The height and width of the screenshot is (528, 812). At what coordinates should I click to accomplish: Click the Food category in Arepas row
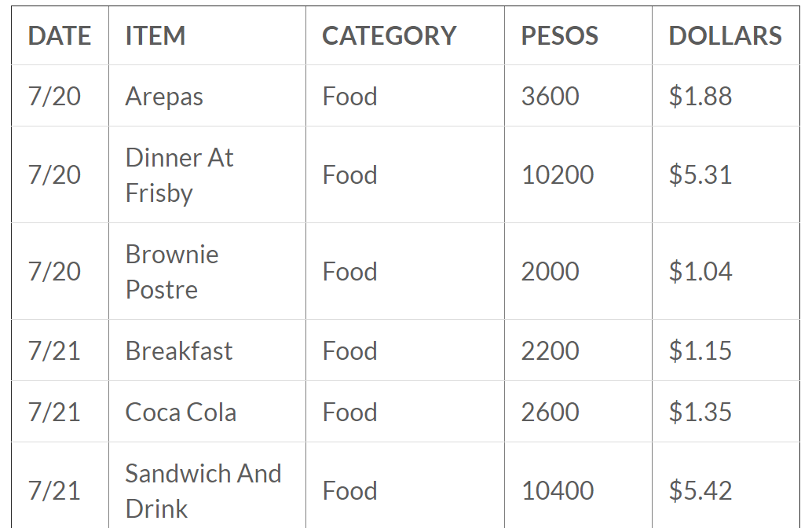coord(349,97)
